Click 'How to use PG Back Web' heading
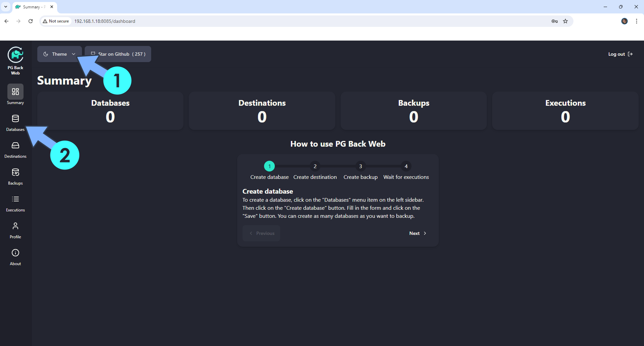This screenshot has width=644, height=346. [338, 144]
